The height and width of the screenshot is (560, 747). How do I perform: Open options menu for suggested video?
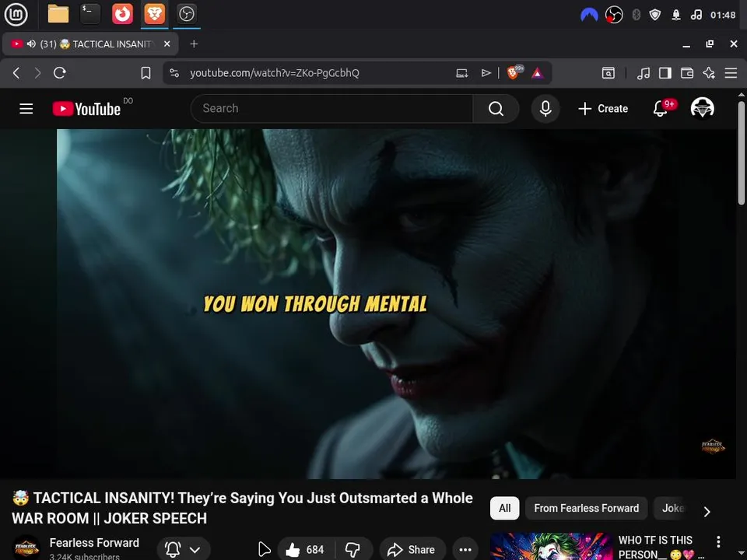(x=718, y=541)
